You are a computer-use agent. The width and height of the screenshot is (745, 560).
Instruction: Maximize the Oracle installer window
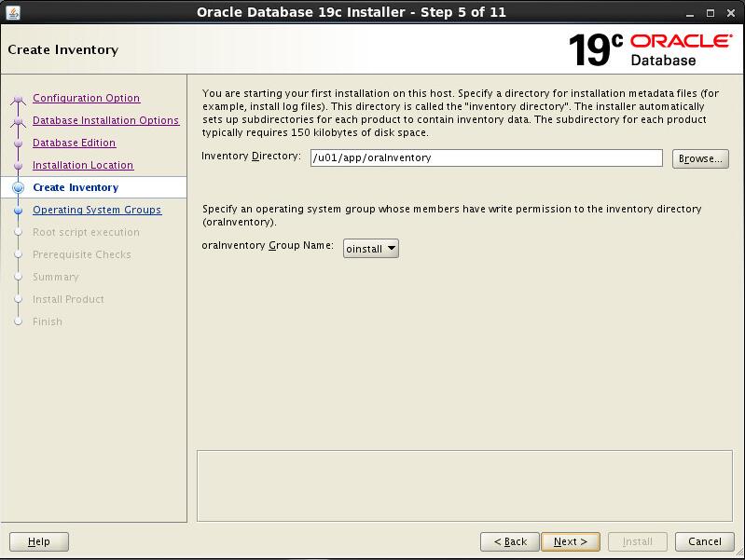pos(709,12)
